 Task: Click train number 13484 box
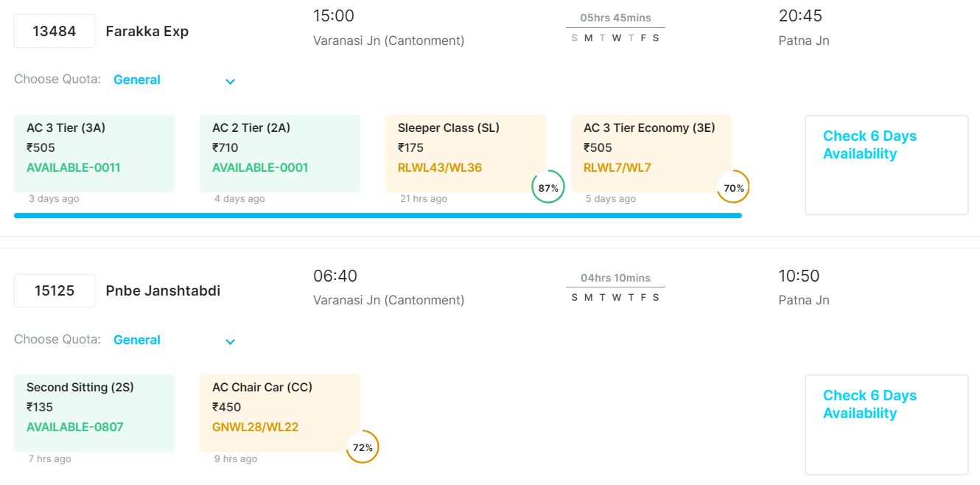(x=55, y=31)
